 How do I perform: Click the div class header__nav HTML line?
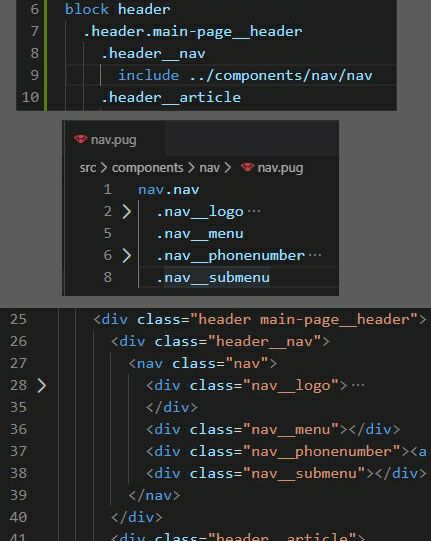point(220,342)
